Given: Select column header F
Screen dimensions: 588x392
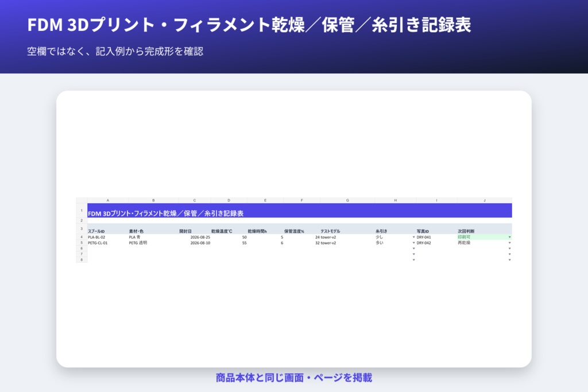Looking at the screenshot, I should [301, 200].
